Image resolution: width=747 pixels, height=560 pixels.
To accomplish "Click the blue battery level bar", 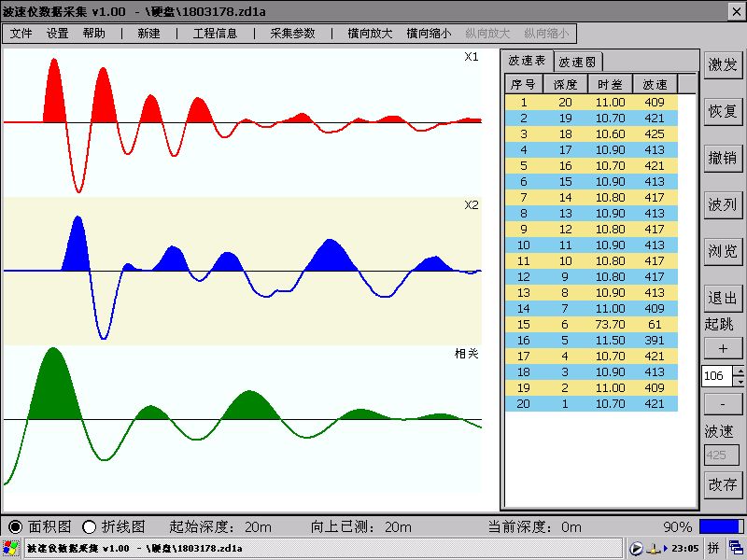I will (x=719, y=526).
